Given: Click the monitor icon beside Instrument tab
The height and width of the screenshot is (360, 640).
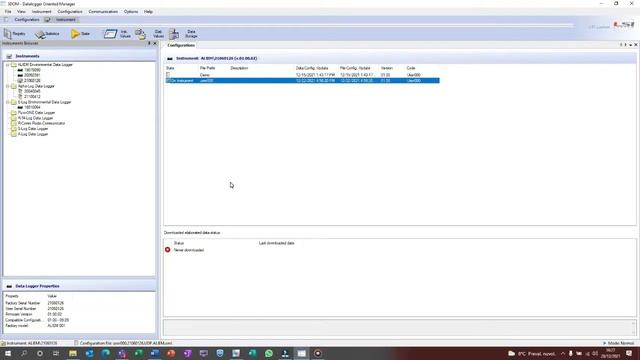Looking at the screenshot, I should tap(47, 20).
